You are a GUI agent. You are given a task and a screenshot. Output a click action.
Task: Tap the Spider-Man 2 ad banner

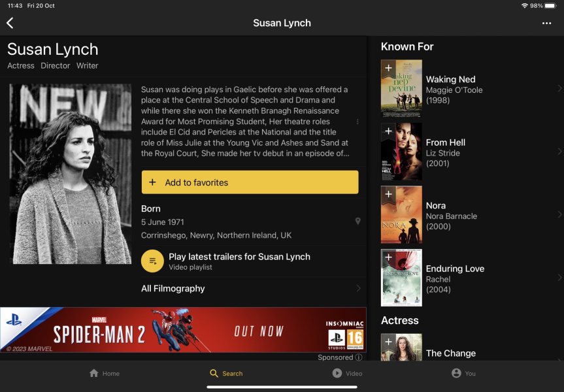[x=183, y=330]
